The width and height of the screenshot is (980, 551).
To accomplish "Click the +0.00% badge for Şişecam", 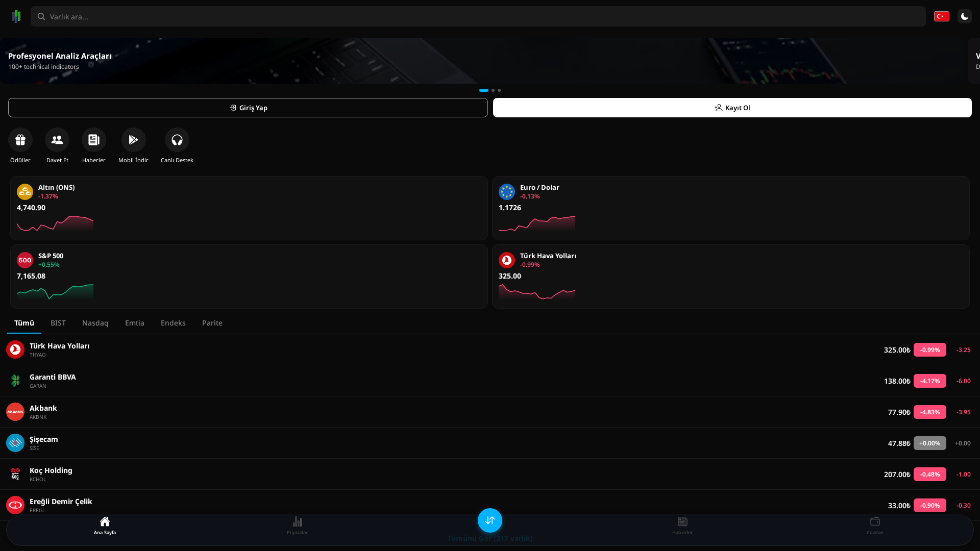I will point(929,443).
